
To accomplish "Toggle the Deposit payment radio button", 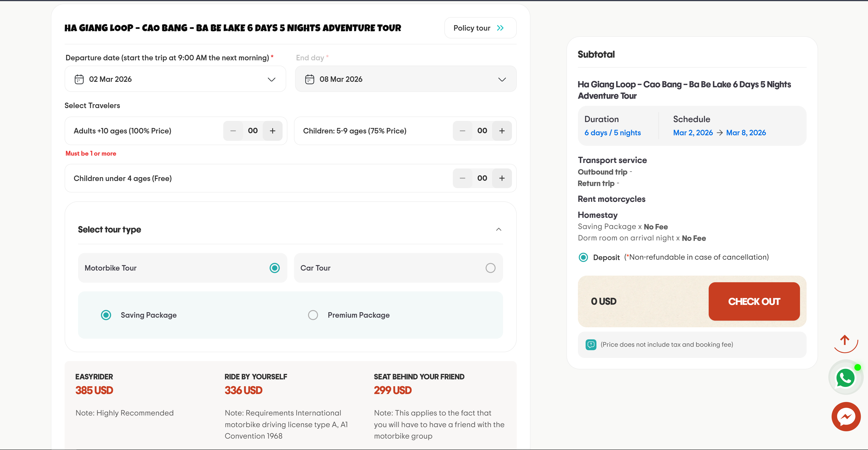I will (x=583, y=257).
